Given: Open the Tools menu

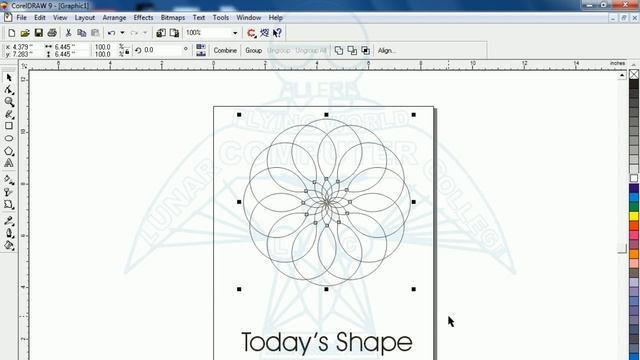Looking at the screenshot, I should click(220, 18).
